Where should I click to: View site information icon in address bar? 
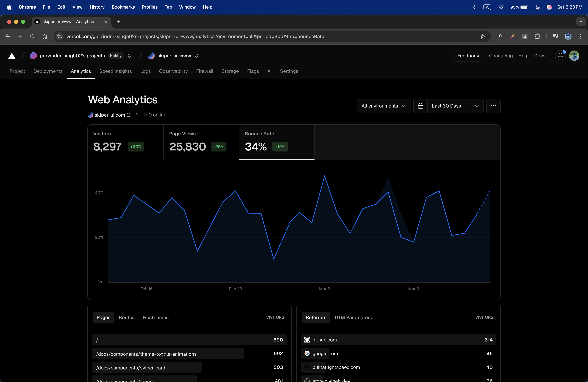pyautogui.click(x=59, y=37)
